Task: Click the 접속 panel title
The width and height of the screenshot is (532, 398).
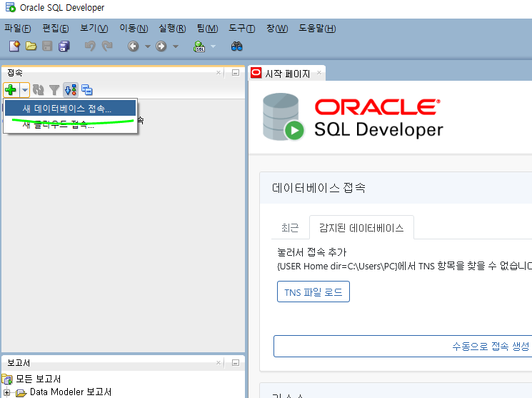Action: coord(15,73)
